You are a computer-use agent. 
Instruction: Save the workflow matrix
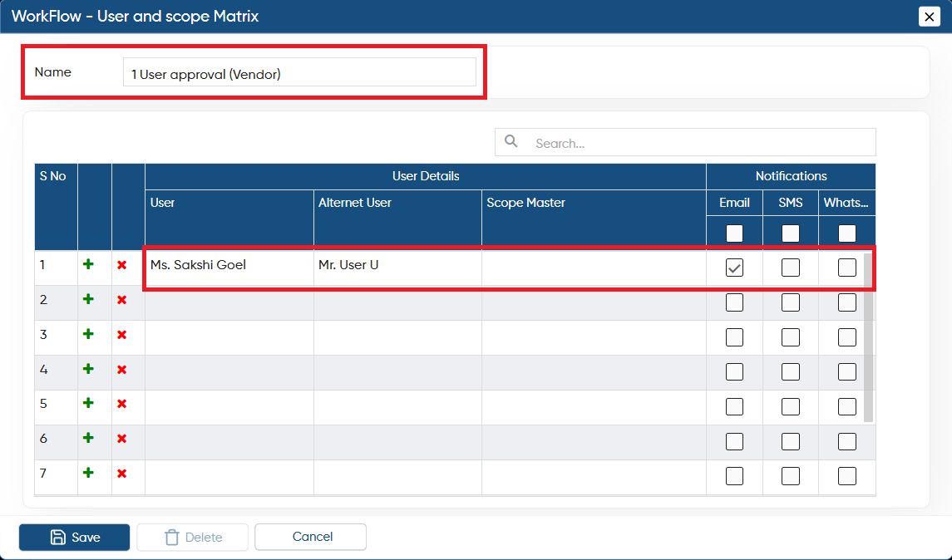click(74, 537)
